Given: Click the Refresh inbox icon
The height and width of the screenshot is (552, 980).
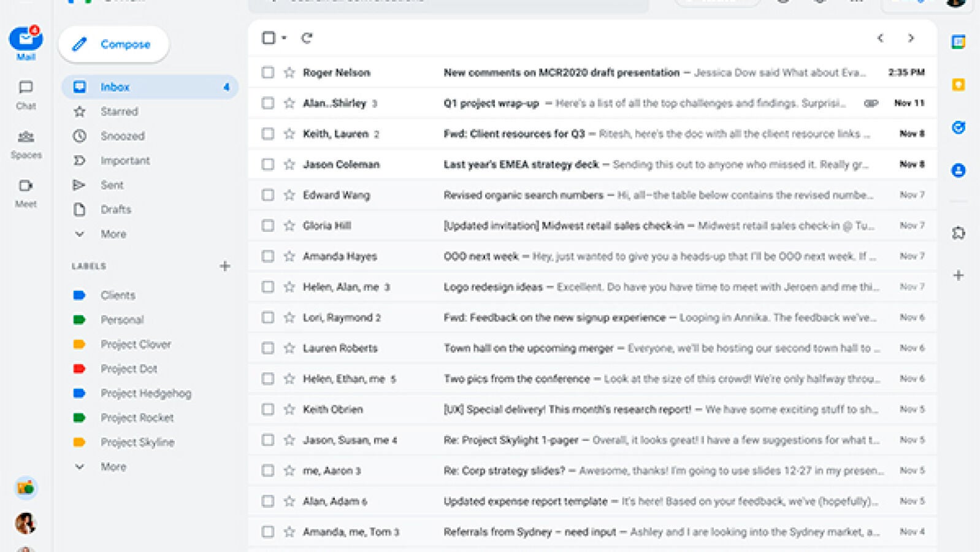Looking at the screenshot, I should [307, 38].
